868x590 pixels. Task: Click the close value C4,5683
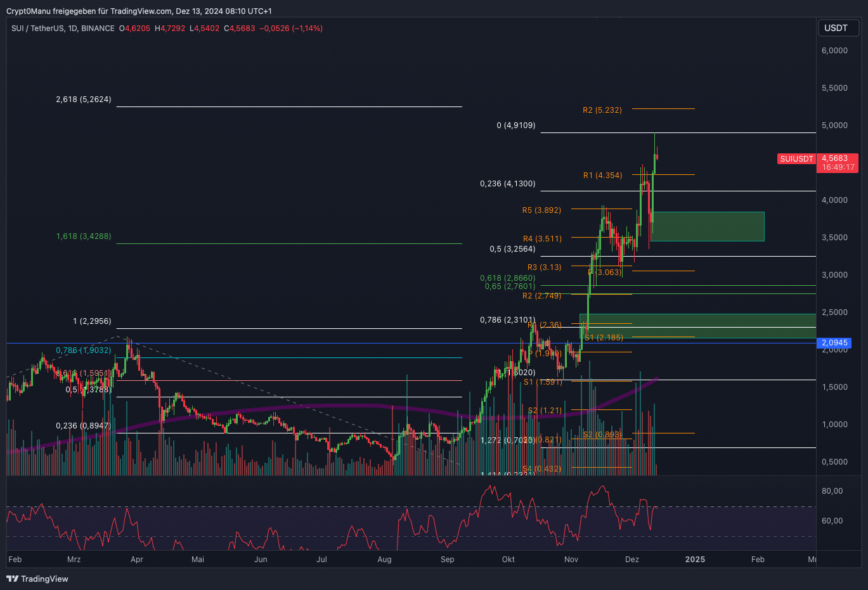240,29
